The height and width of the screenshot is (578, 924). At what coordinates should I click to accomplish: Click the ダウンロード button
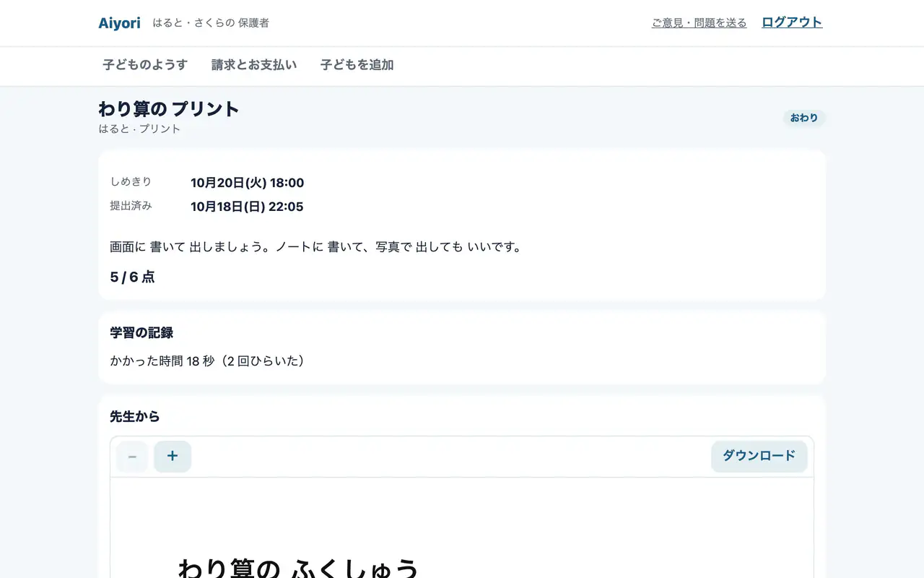tap(759, 456)
